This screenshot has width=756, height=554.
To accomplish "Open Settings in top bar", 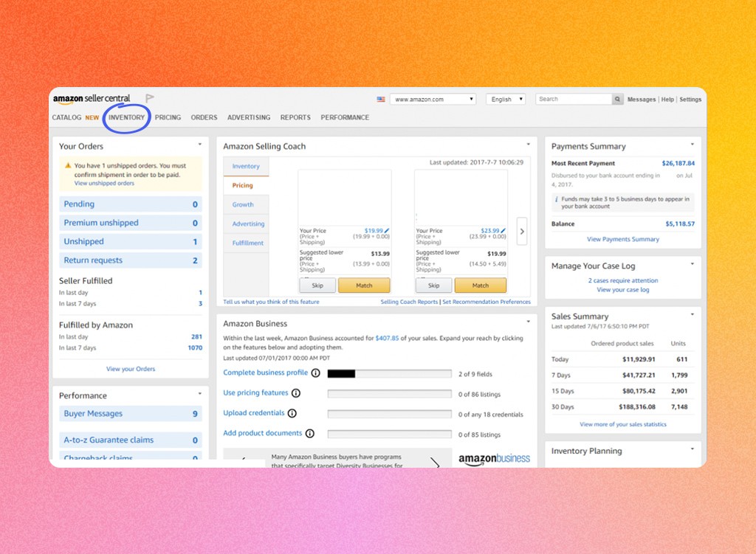I will (x=690, y=100).
